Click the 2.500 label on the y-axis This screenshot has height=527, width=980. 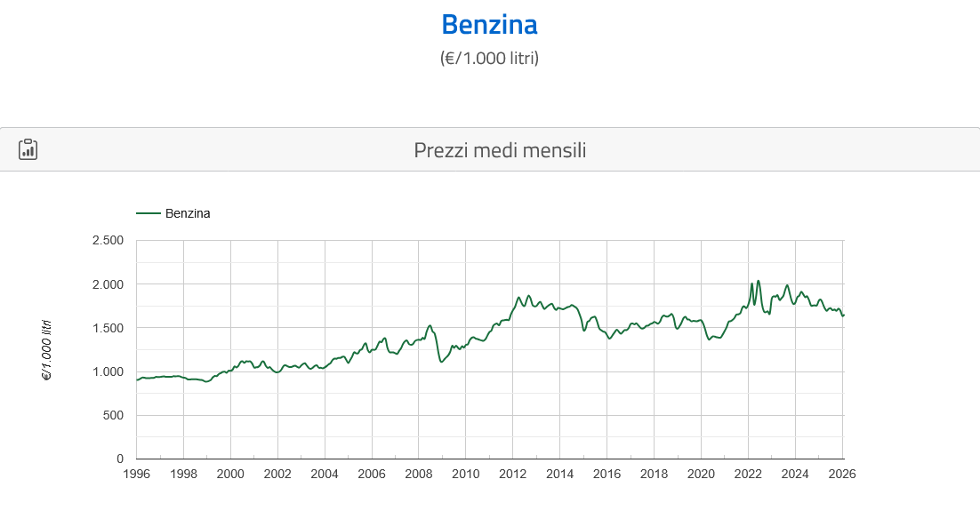108,240
